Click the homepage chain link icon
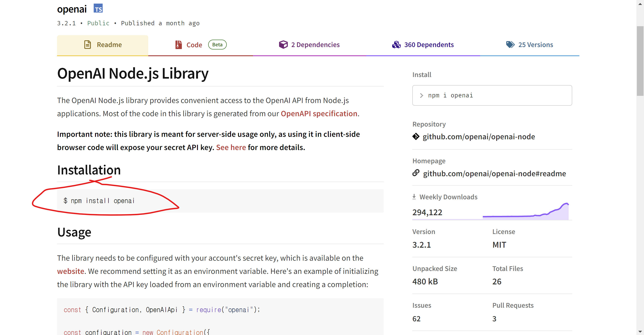This screenshot has height=335, width=644. point(416,173)
